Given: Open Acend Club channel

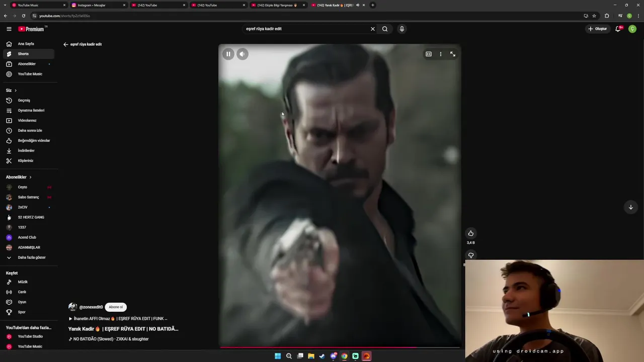Looking at the screenshot, I should [29, 237].
